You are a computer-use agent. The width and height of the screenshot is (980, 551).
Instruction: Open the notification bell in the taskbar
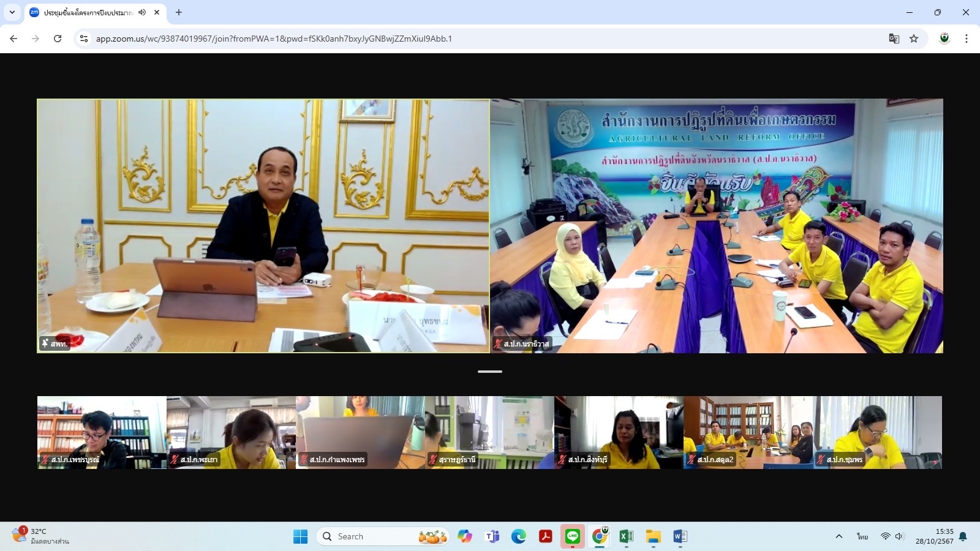(963, 536)
